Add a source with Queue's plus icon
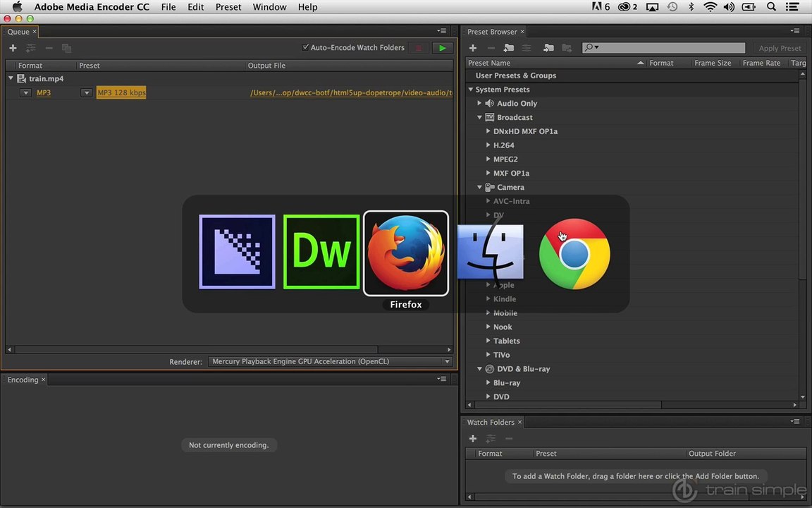The image size is (812, 508). click(x=13, y=48)
